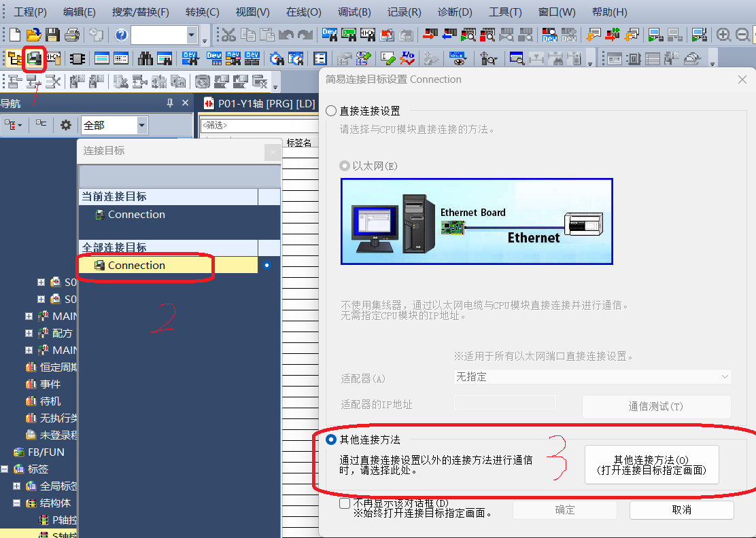Cut selection with the scissors icon
This screenshot has height=538, width=756.
pyautogui.click(x=228, y=35)
